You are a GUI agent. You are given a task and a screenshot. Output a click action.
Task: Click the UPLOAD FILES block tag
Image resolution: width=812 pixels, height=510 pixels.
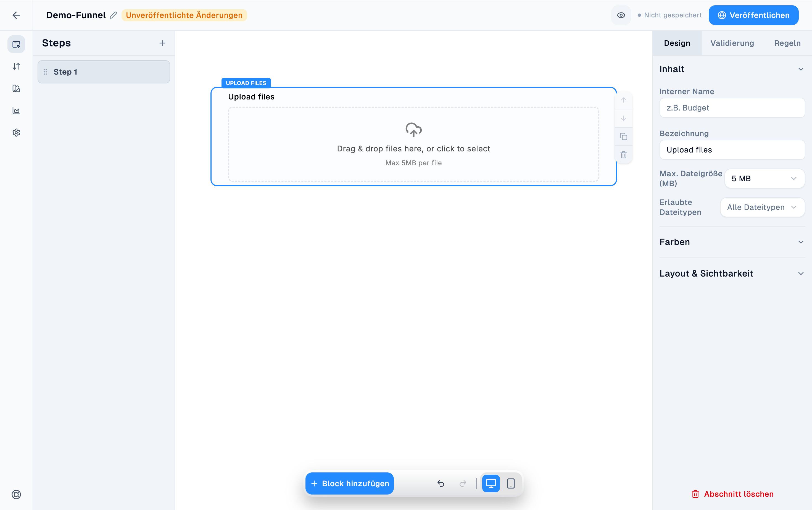(246, 83)
